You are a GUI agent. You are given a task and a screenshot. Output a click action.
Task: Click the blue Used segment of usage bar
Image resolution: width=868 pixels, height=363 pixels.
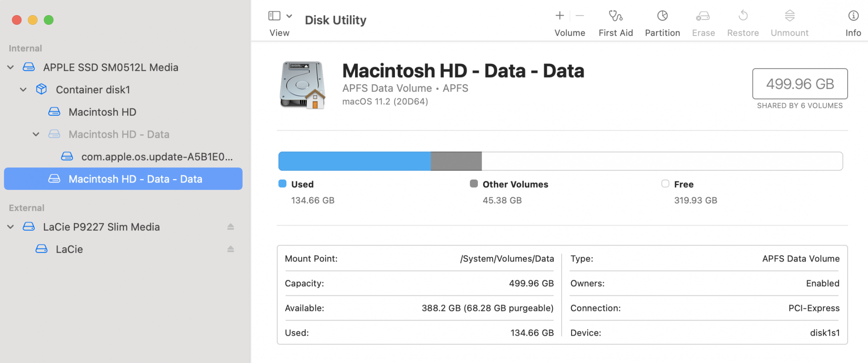(x=355, y=161)
